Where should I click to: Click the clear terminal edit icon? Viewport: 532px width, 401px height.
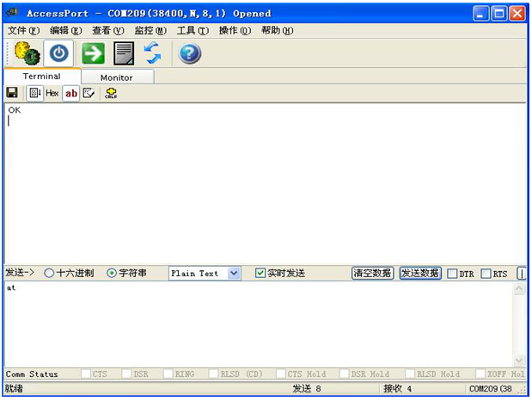click(89, 93)
